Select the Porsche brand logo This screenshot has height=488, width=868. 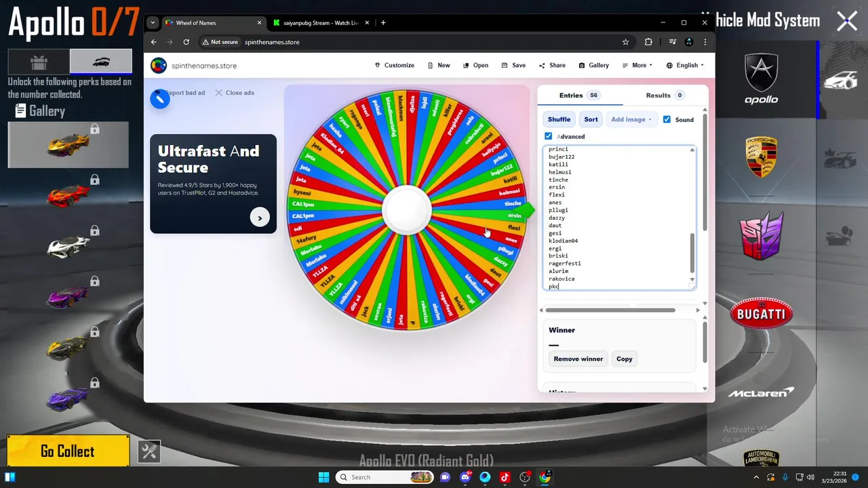(762, 157)
